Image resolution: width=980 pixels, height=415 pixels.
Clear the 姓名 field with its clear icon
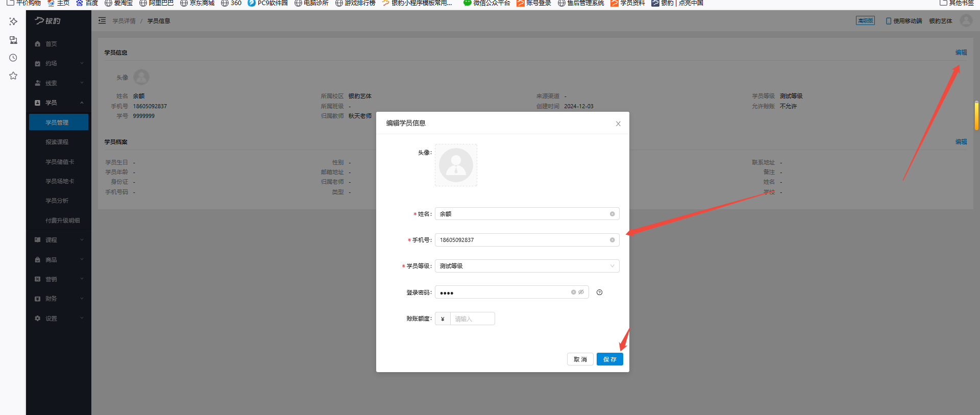pyautogui.click(x=612, y=214)
